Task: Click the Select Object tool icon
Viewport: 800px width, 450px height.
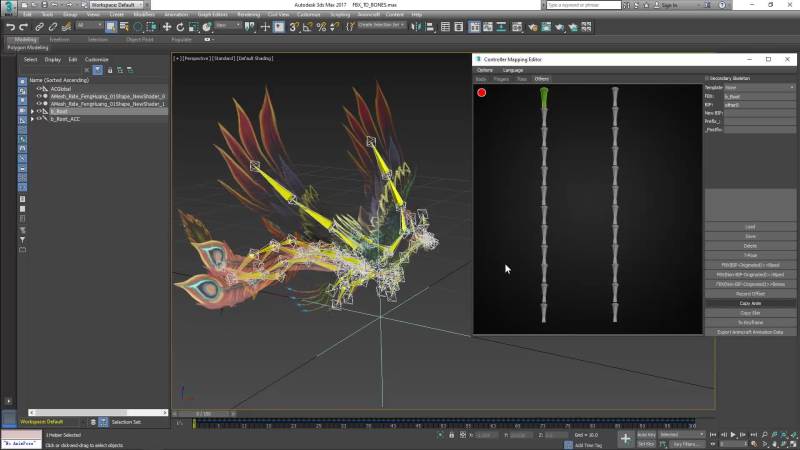Action: [109, 27]
